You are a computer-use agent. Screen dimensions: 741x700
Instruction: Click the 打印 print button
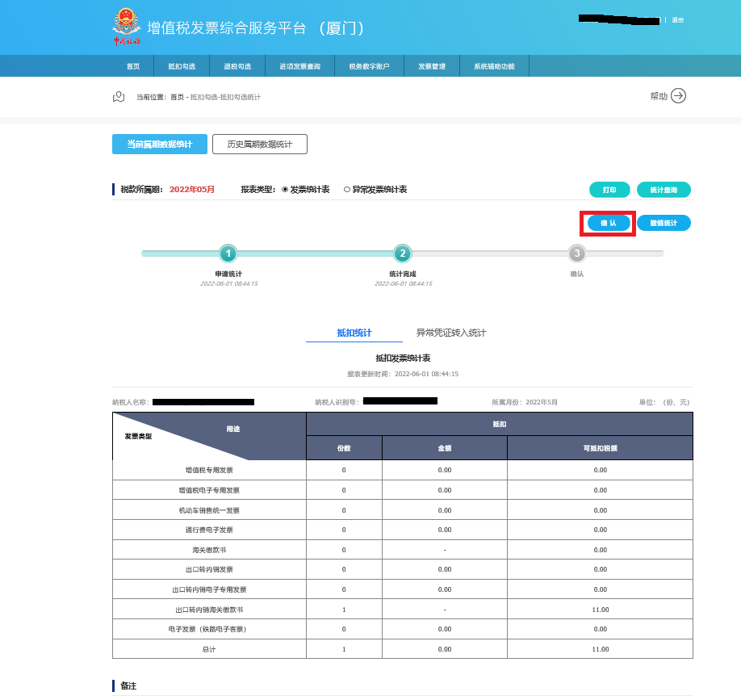[609, 190]
